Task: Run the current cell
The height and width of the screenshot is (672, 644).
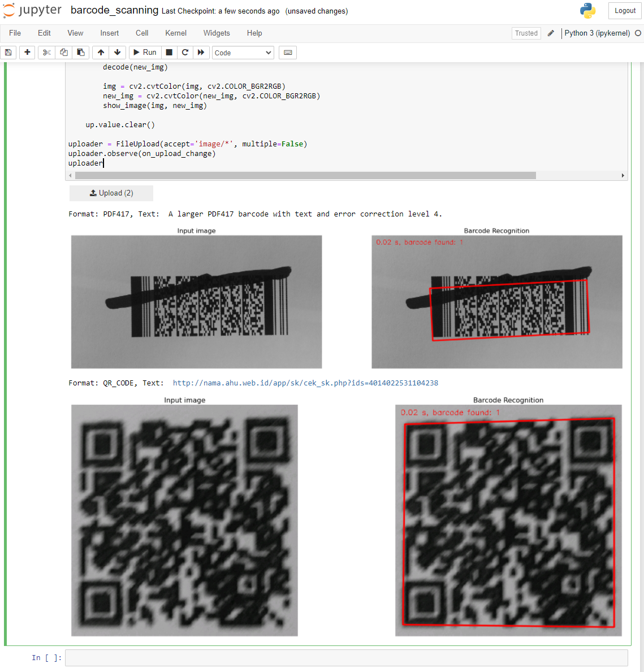Action: tap(145, 52)
